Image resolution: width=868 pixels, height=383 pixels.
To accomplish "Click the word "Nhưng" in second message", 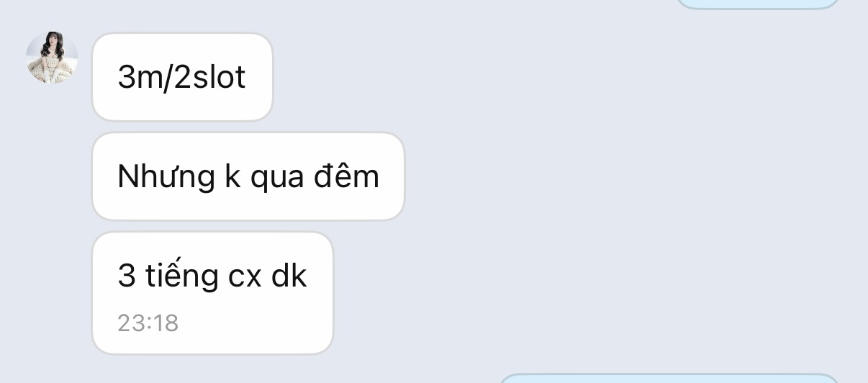I will 166,177.
